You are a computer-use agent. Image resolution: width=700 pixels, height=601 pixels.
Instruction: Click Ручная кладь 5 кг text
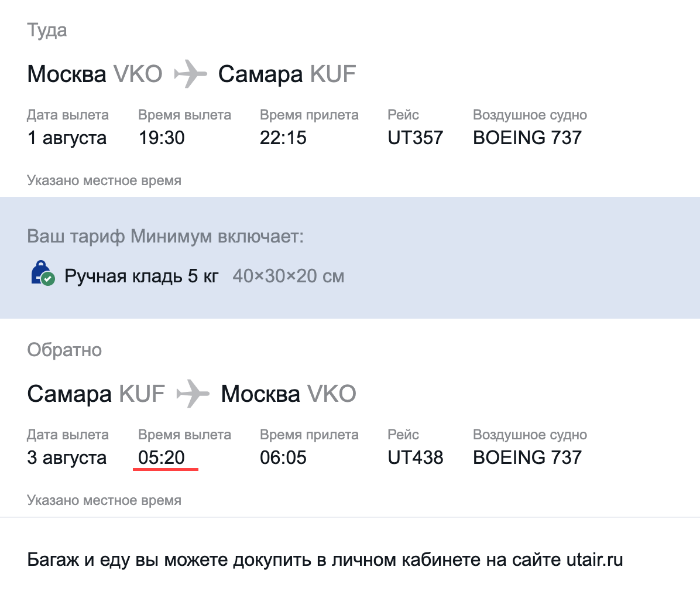pos(142,276)
